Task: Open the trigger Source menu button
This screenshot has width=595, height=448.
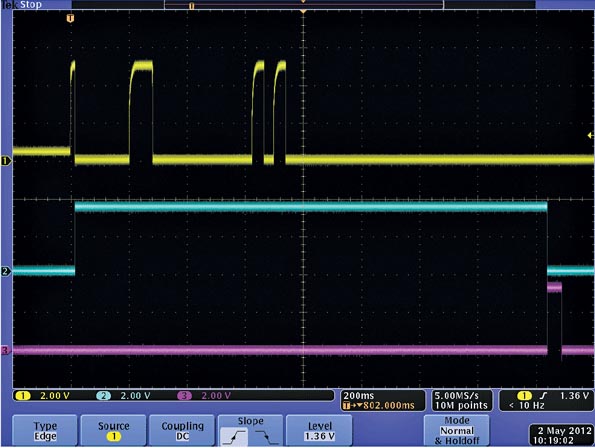Action: tap(113, 431)
